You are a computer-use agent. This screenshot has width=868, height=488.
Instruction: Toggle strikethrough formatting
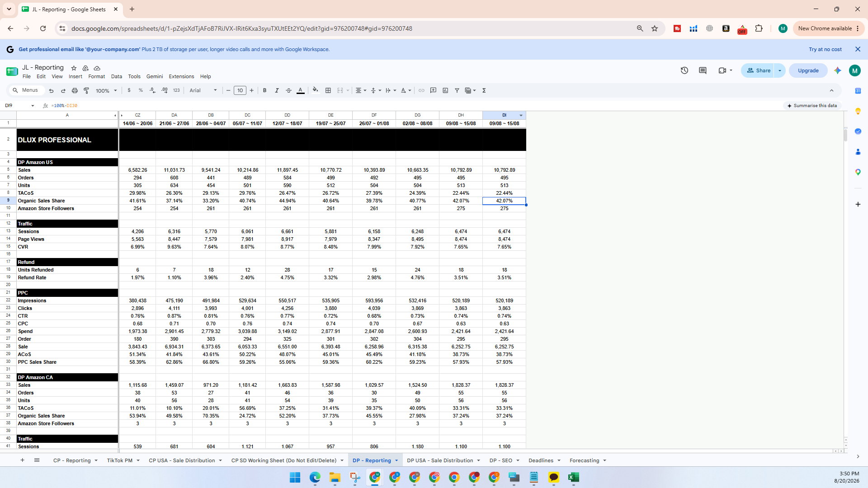click(288, 90)
